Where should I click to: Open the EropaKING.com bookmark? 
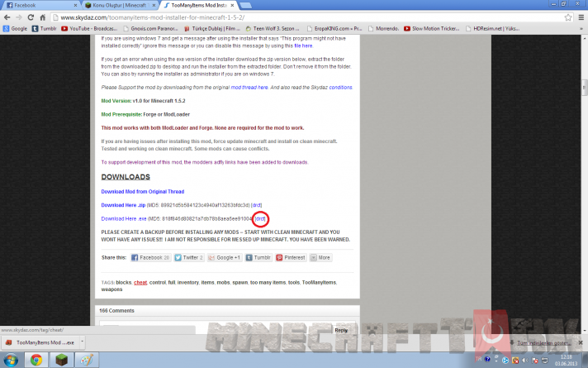(x=334, y=29)
